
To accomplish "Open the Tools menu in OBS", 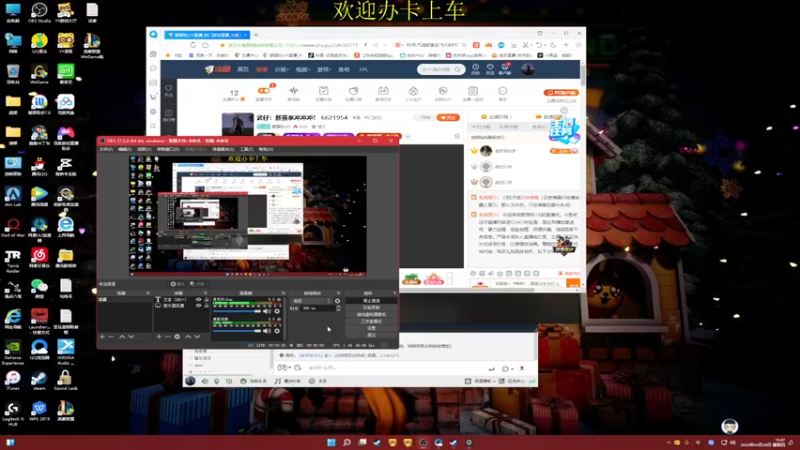I will click(x=246, y=149).
